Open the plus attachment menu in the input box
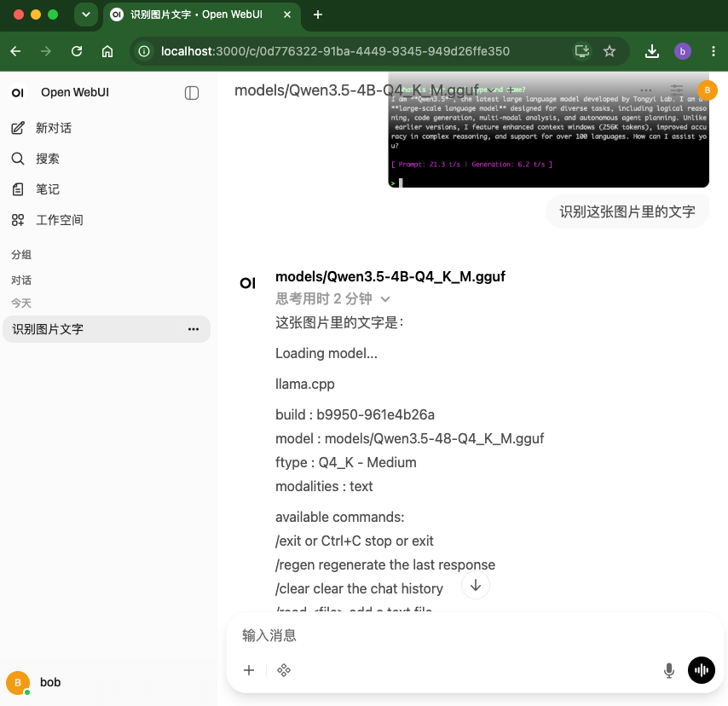728x706 pixels. [x=249, y=670]
